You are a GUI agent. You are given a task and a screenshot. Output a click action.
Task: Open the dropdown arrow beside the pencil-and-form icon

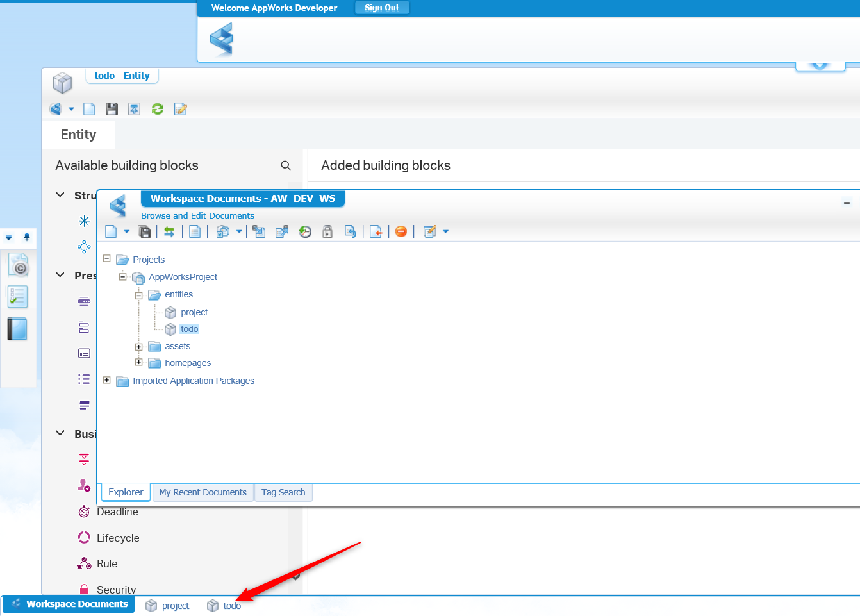[446, 231]
